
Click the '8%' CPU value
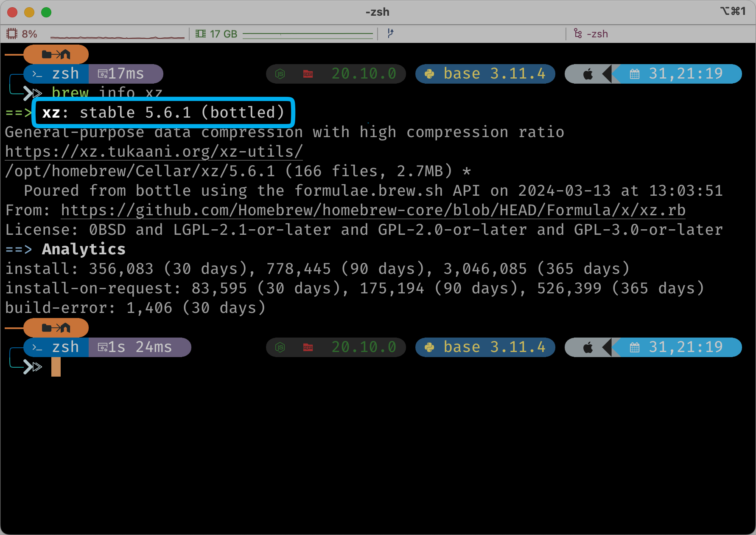coord(30,34)
